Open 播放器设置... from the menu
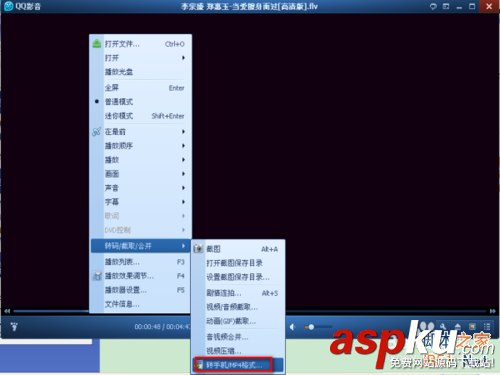 point(141,290)
